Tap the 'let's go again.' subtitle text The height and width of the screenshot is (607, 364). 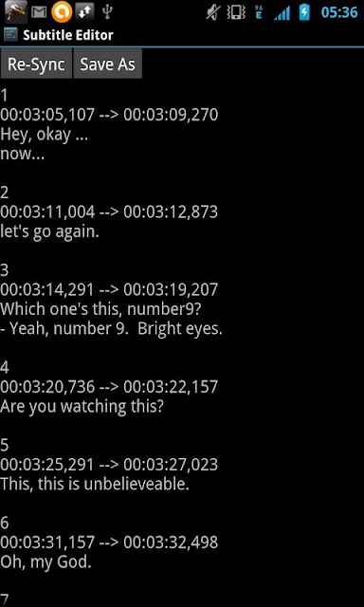point(49,231)
